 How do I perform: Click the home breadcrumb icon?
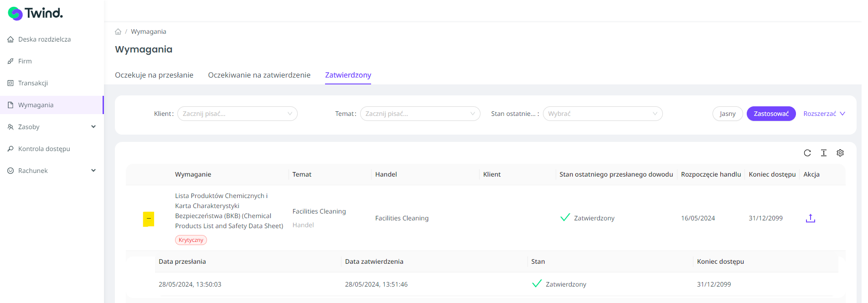coord(118,31)
